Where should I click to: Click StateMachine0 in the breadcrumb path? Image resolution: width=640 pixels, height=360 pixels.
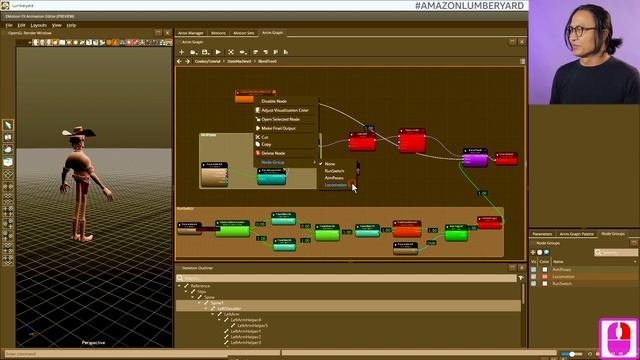239,61
